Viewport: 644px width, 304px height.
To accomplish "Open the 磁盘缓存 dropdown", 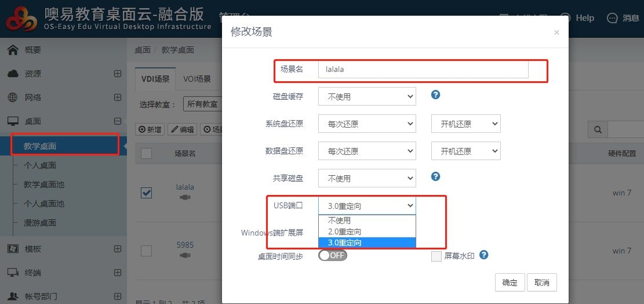I will click(366, 96).
